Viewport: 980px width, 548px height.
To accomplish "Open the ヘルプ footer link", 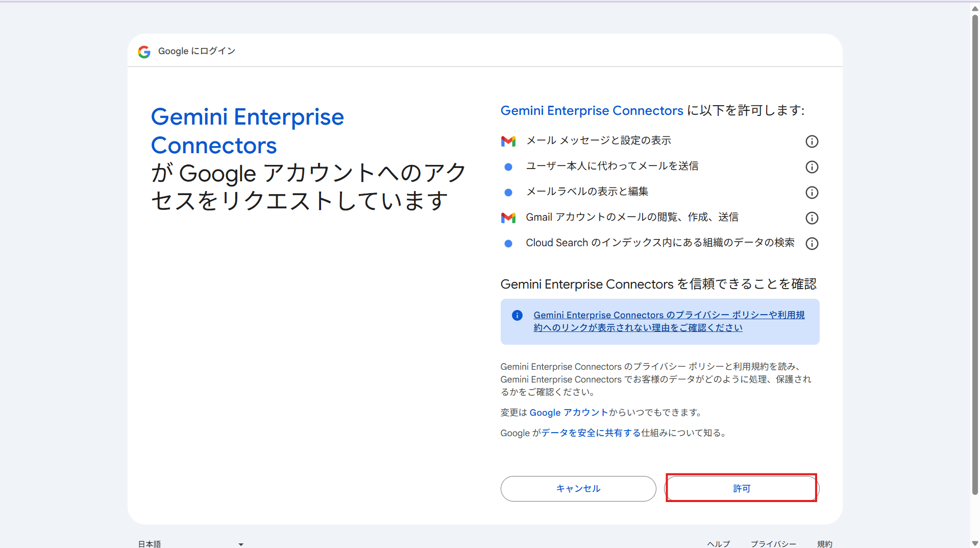I will [719, 544].
